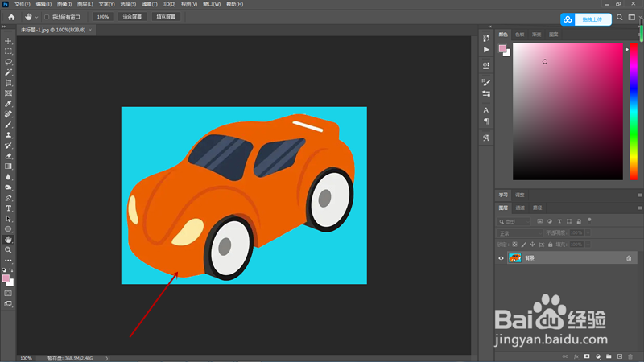Open the Filter menu

(150, 4)
